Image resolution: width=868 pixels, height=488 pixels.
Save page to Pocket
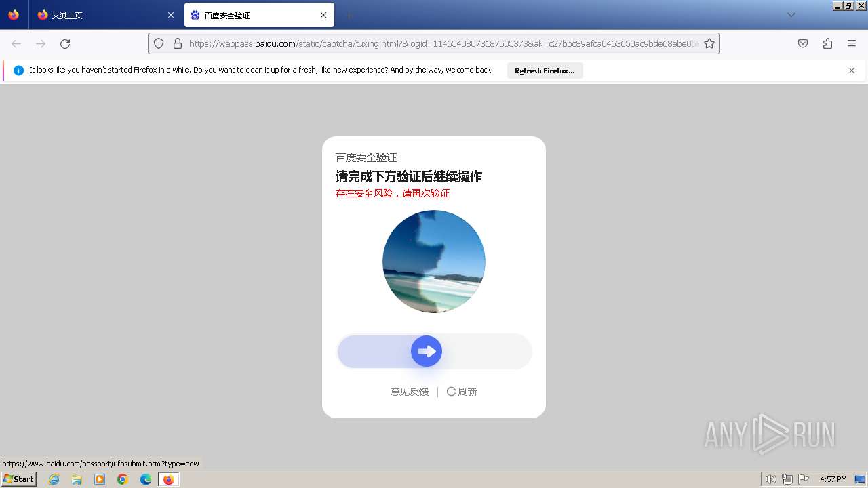click(x=803, y=43)
